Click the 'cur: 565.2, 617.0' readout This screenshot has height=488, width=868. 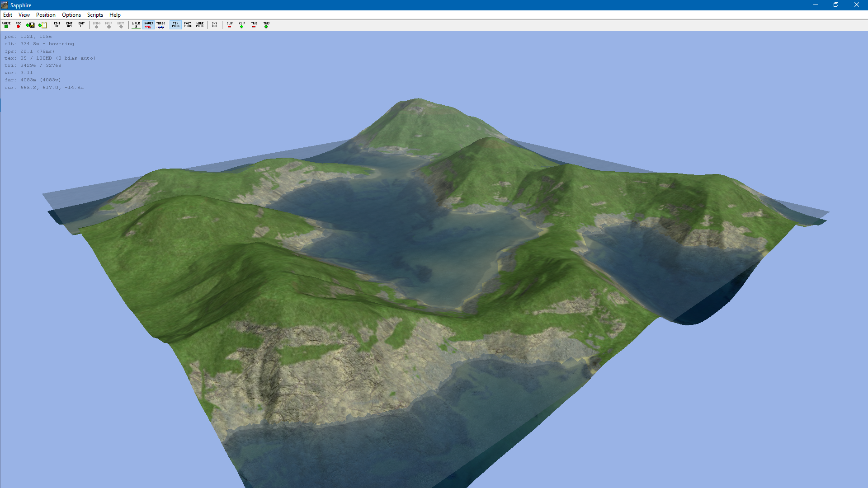coord(44,88)
